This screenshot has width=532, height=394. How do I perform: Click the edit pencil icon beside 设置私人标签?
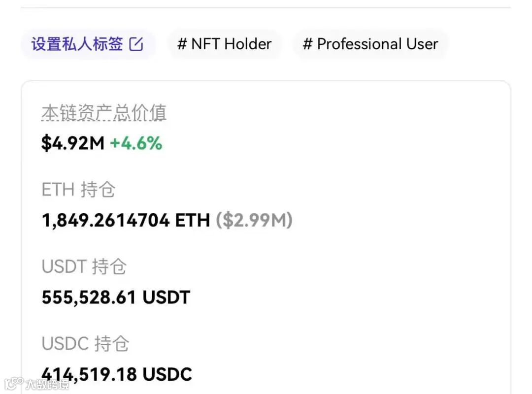(x=136, y=44)
